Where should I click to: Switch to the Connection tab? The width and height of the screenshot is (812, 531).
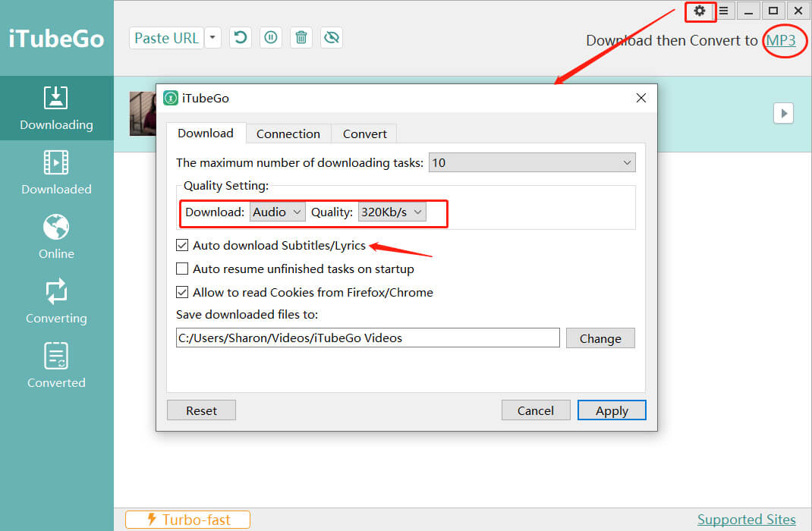point(288,134)
